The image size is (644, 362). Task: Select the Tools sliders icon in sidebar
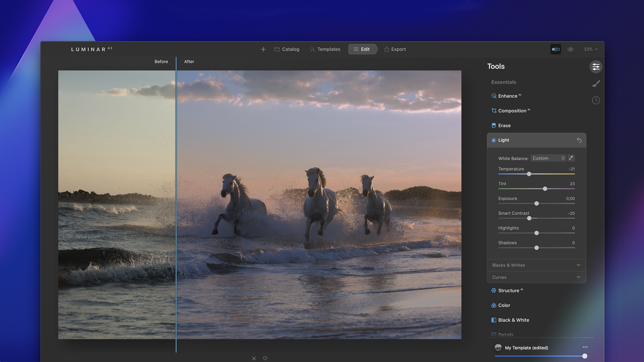(596, 67)
